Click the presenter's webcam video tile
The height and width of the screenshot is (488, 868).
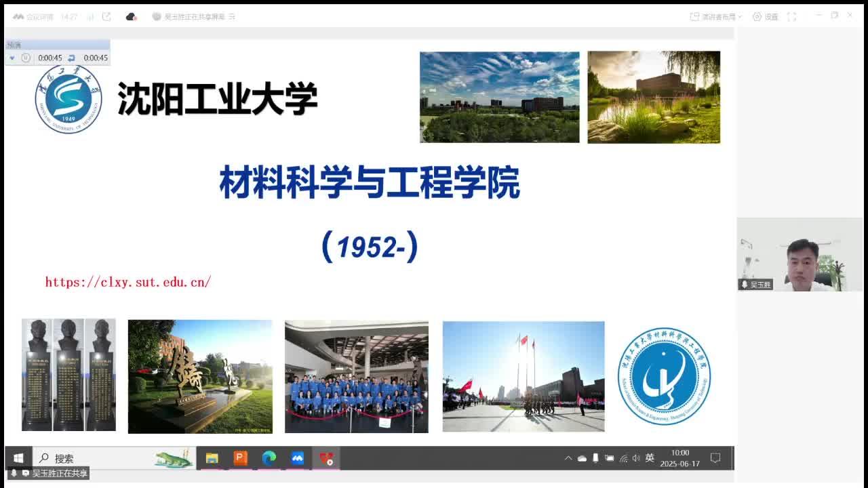800,255
